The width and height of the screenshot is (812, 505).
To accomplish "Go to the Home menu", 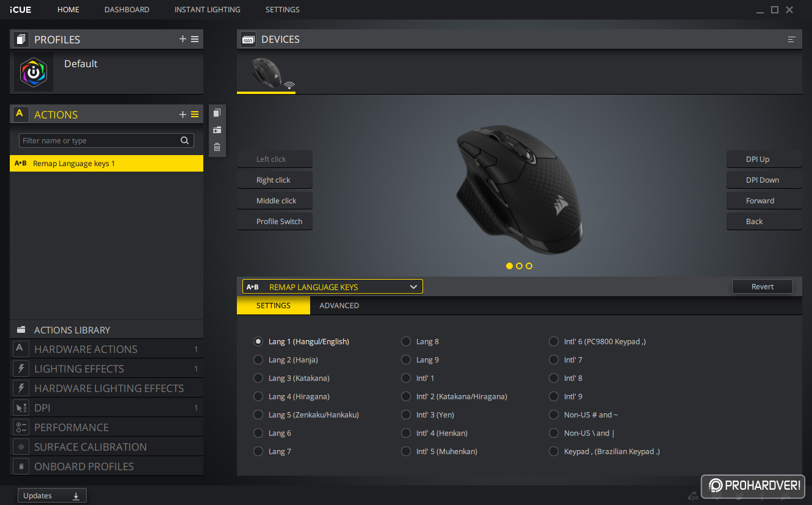I will click(x=68, y=10).
